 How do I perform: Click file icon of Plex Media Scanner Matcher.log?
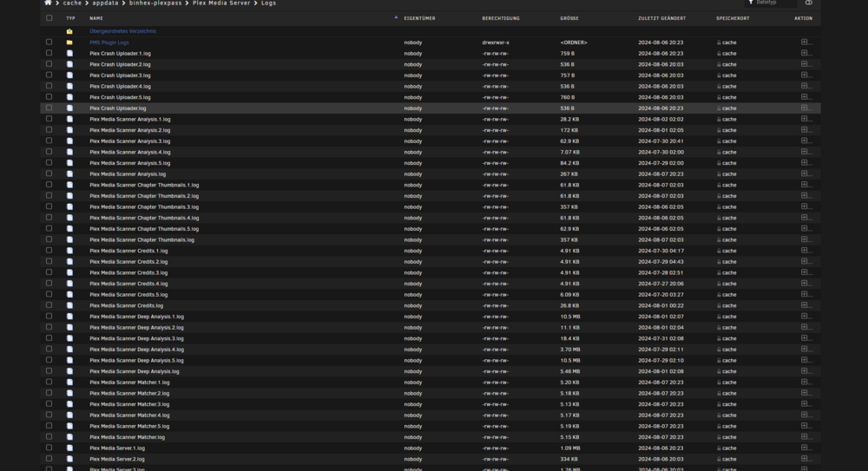pyautogui.click(x=69, y=436)
